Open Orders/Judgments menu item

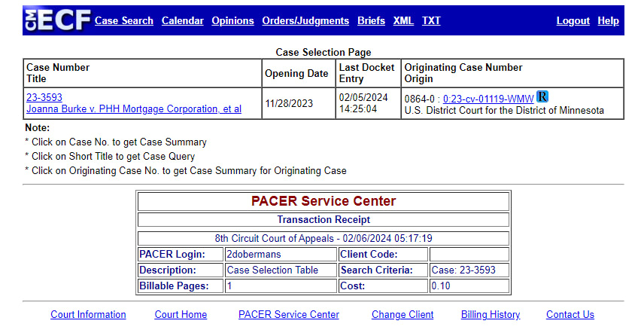pyautogui.click(x=305, y=21)
